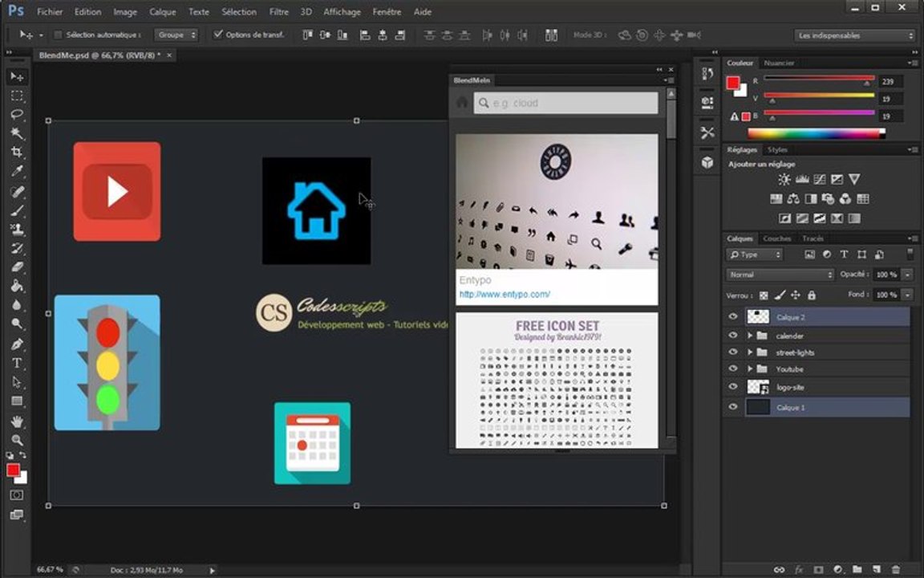Close the BlendMe.psd document tab
Screen dimensions: 924x578
(x=169, y=55)
